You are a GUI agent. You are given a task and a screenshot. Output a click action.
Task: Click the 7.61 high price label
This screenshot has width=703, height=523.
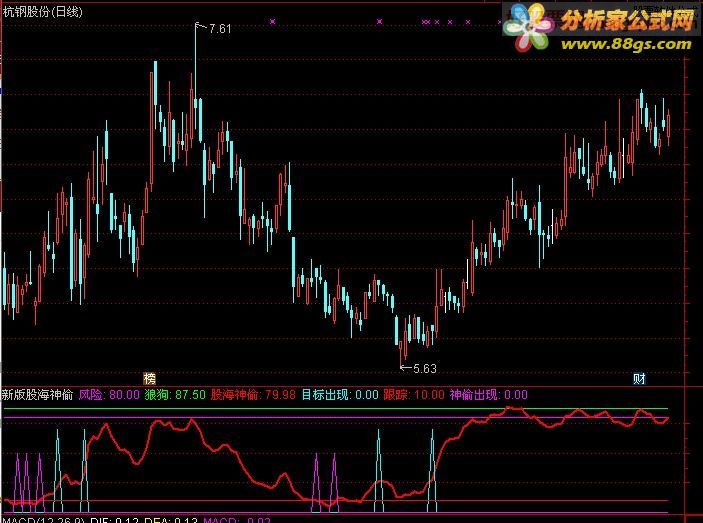tap(220, 29)
